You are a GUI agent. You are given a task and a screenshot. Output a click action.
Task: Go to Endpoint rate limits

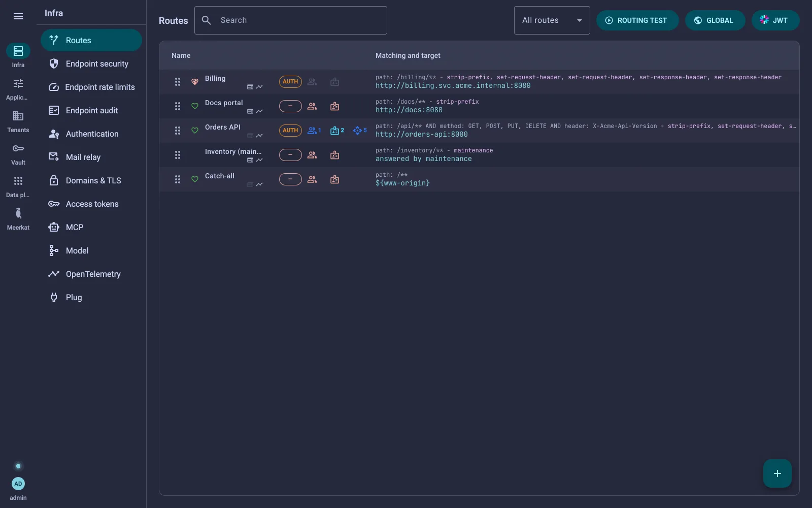click(91, 87)
